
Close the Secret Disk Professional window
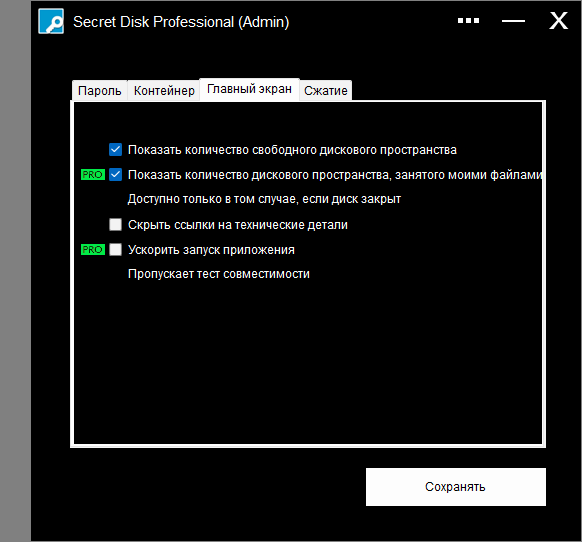pos(558,20)
